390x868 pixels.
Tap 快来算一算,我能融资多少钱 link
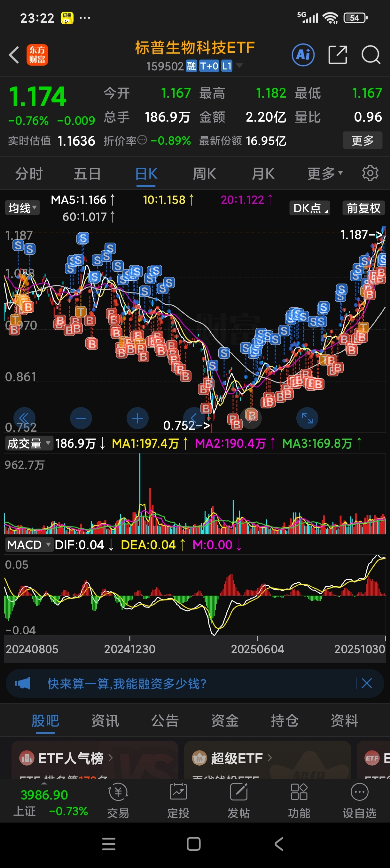pyautogui.click(x=127, y=684)
